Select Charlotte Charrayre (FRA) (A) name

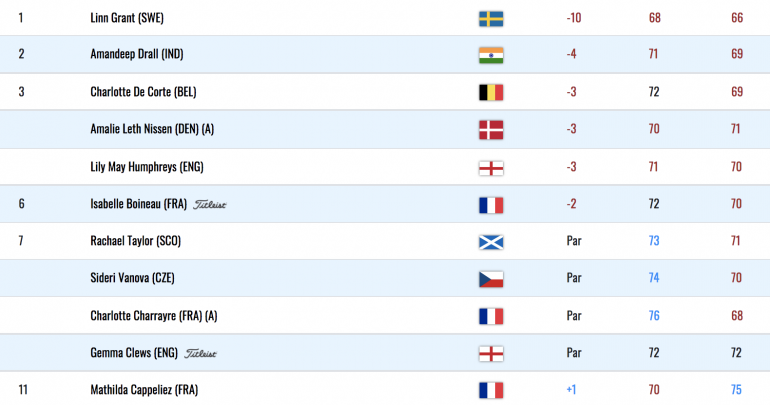[x=154, y=316]
